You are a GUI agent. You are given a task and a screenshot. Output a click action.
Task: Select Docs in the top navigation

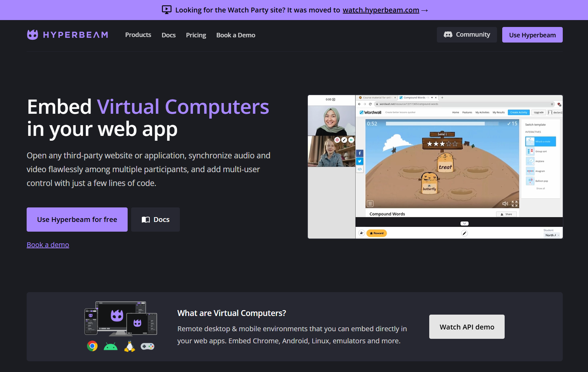[168, 35]
